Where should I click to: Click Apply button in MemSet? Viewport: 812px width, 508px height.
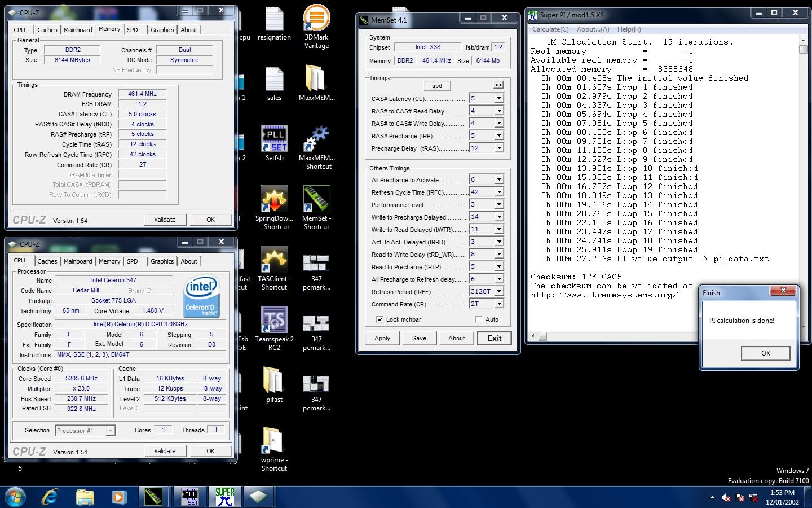(382, 338)
